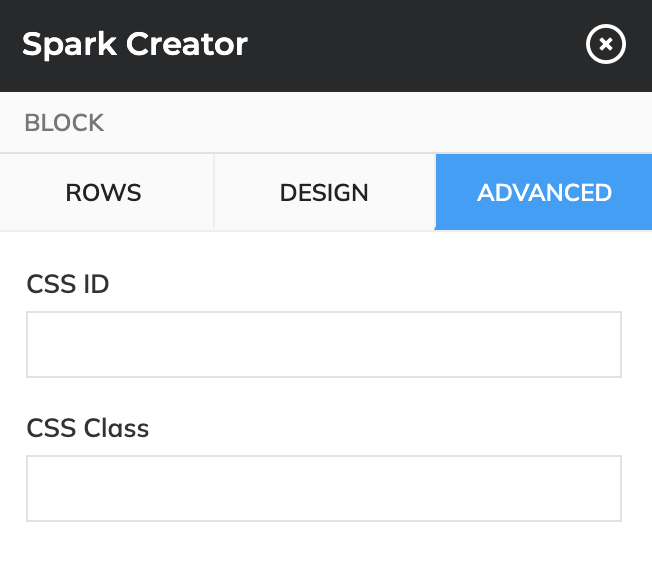View block row settings via ROWS
Image resolution: width=652 pixels, height=582 pixels.
coord(106,192)
